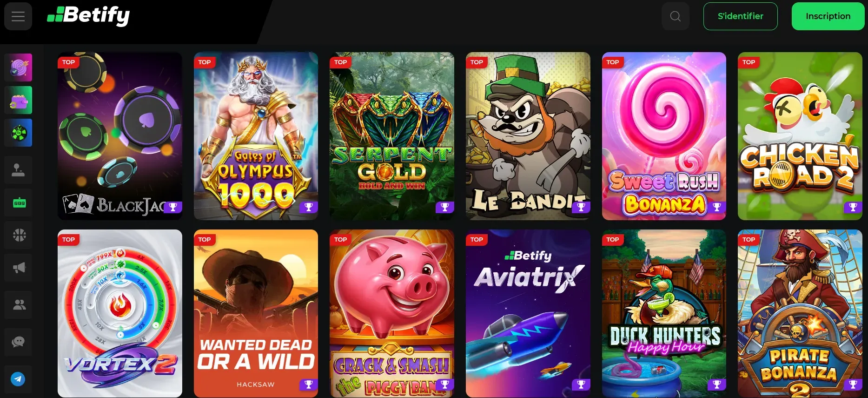Click the trophy badge on Le Bandit

[x=581, y=207]
